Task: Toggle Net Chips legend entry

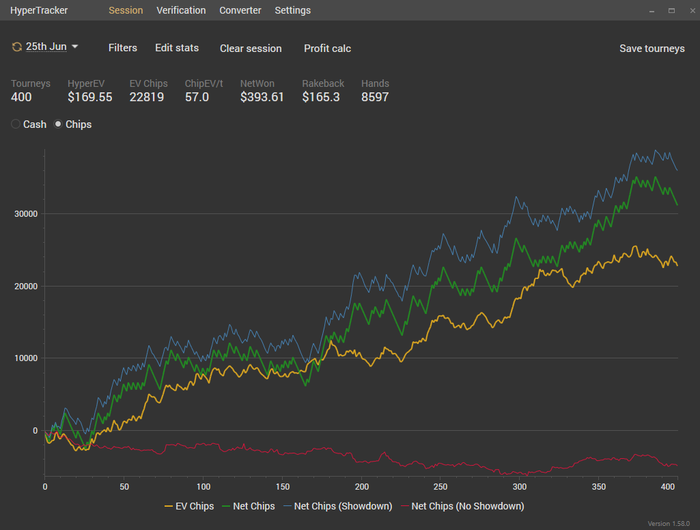Action: (248, 506)
